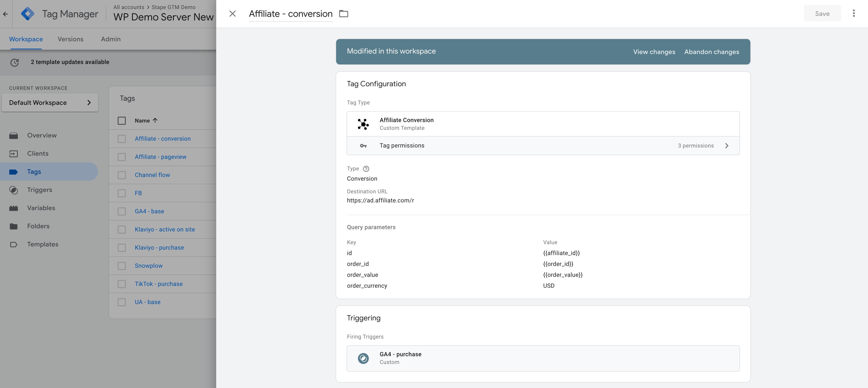Screen dimensions: 868x388
Task: Switch to the Versions tab
Action: click(70, 39)
